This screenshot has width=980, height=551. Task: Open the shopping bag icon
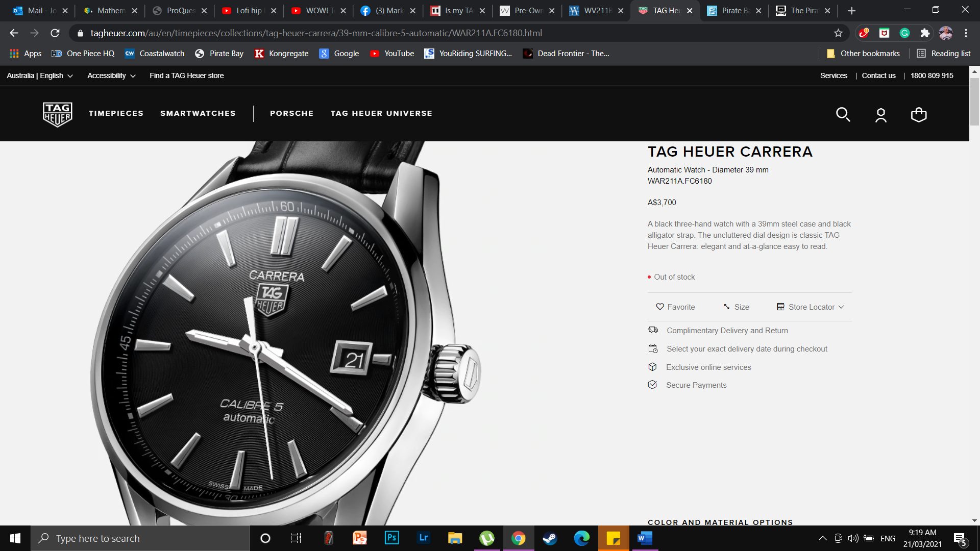point(919,114)
